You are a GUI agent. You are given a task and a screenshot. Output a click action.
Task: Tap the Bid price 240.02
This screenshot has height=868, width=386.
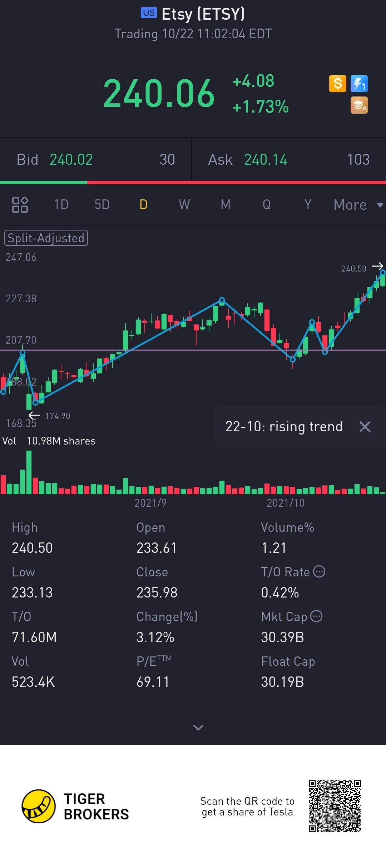[71, 160]
